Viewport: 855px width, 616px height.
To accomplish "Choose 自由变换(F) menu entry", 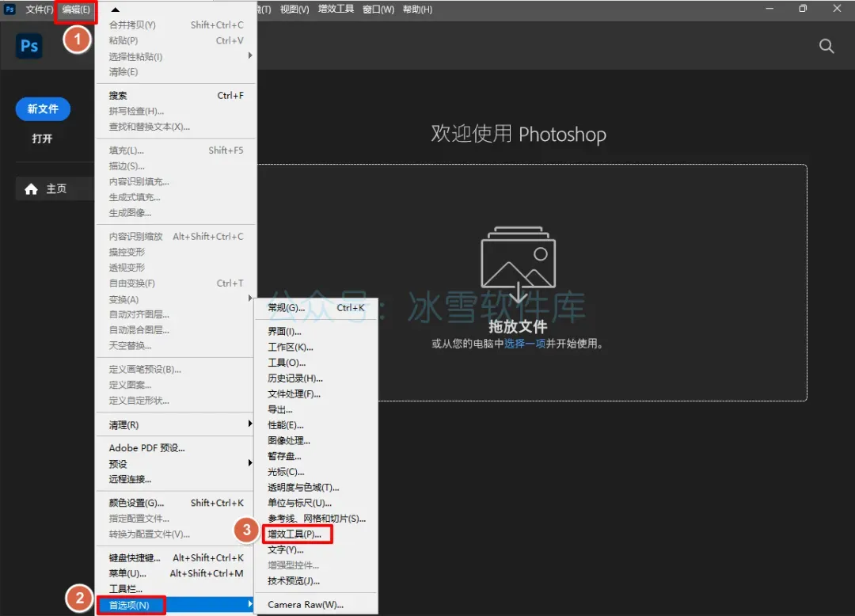I will (x=176, y=283).
